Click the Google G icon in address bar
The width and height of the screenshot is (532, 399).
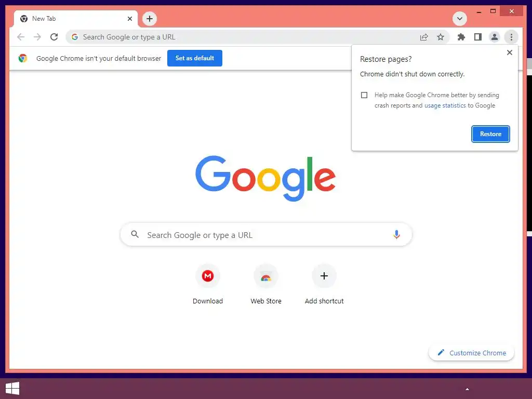(x=75, y=37)
